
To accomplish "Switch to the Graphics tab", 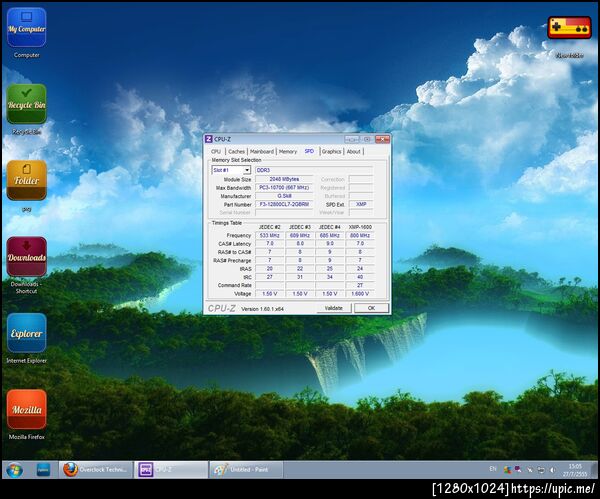I will pos(331,152).
